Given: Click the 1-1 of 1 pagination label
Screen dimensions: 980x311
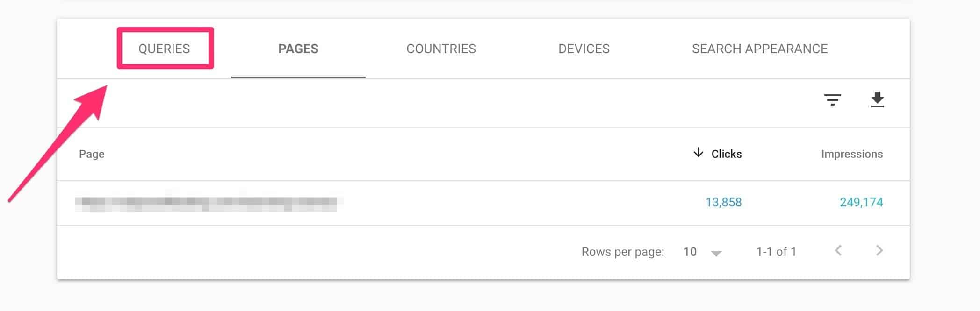Looking at the screenshot, I should pos(776,252).
